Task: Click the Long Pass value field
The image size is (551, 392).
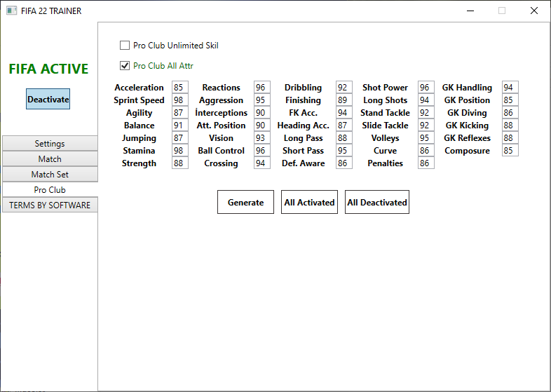Action: [x=344, y=138]
